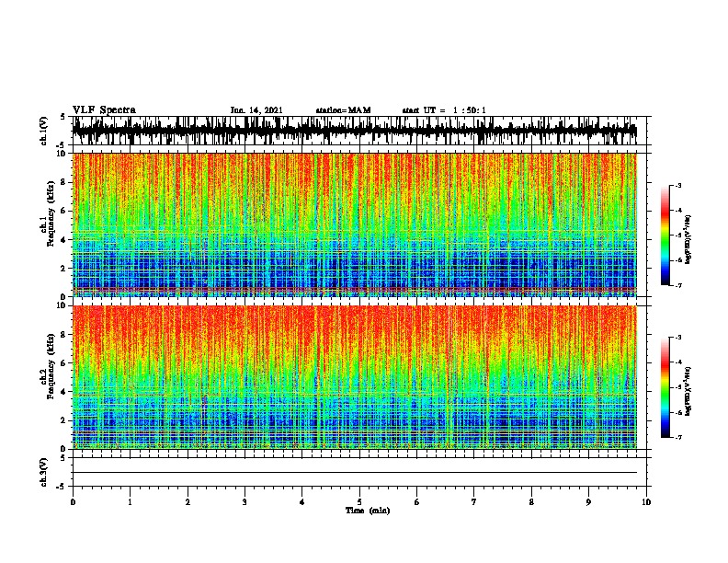Click the "10" minute tick label on time axis

coord(646,502)
